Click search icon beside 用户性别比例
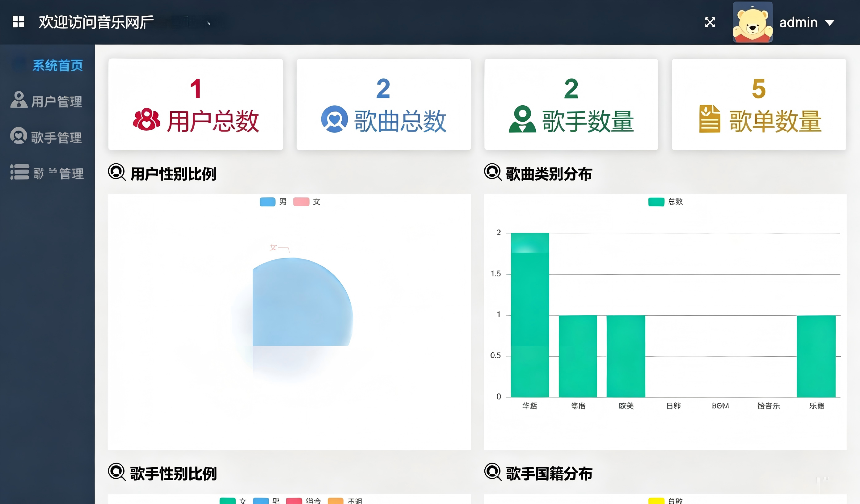This screenshot has height=504, width=860. point(117,172)
